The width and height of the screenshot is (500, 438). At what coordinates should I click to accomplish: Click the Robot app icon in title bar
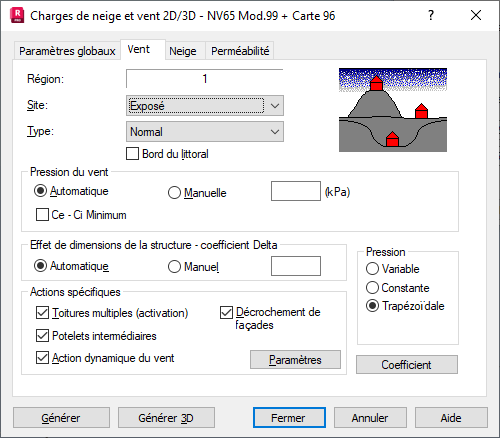(x=17, y=16)
